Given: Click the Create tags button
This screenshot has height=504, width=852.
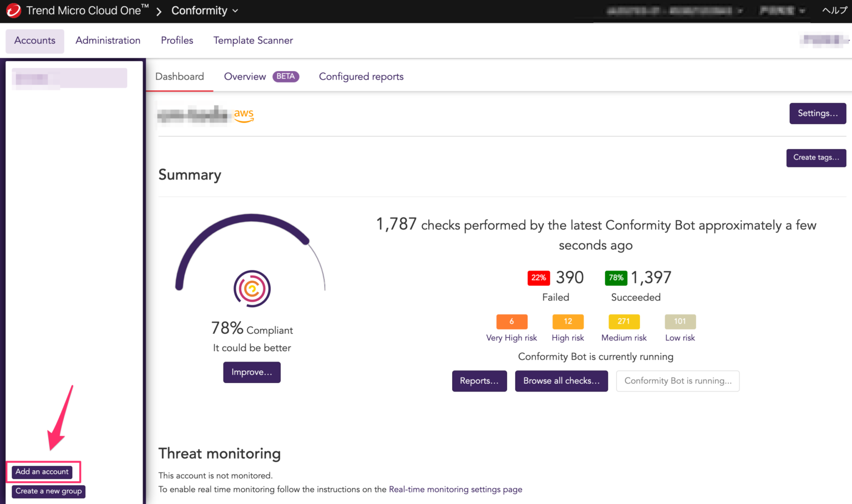Looking at the screenshot, I should pos(816,158).
